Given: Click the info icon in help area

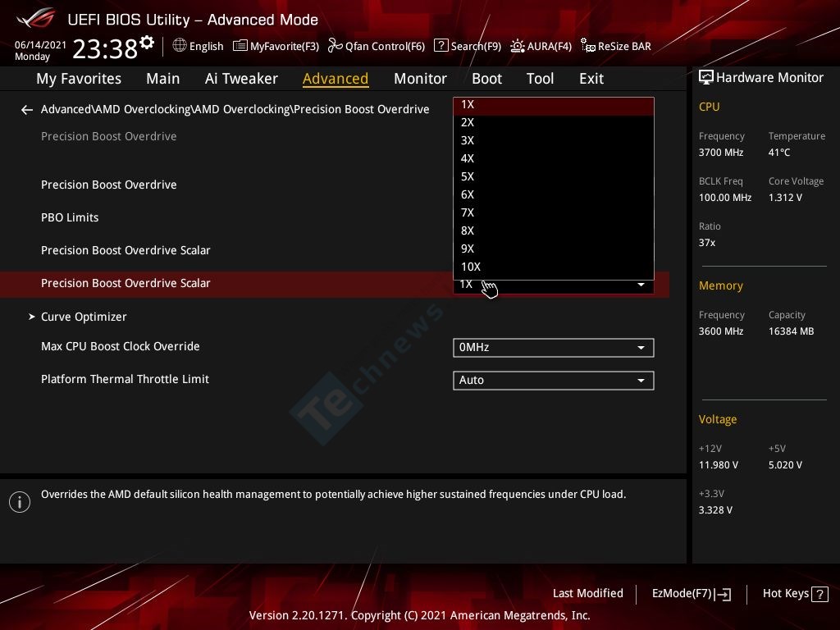Looking at the screenshot, I should click(20, 502).
